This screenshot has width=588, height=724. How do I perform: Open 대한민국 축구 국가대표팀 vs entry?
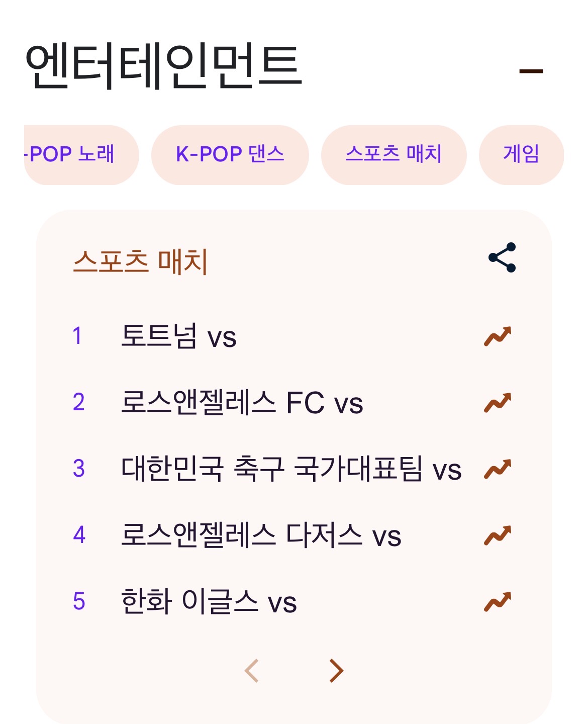tap(290, 469)
